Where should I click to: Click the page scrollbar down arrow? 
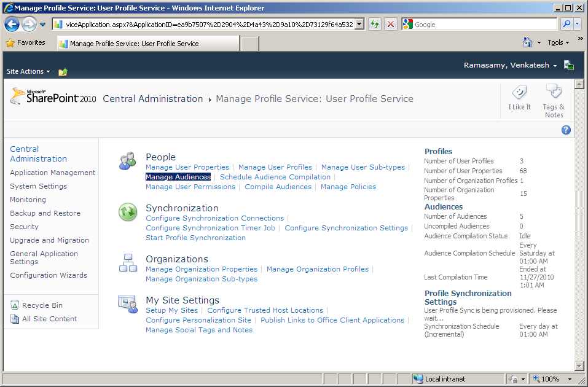[x=579, y=366]
